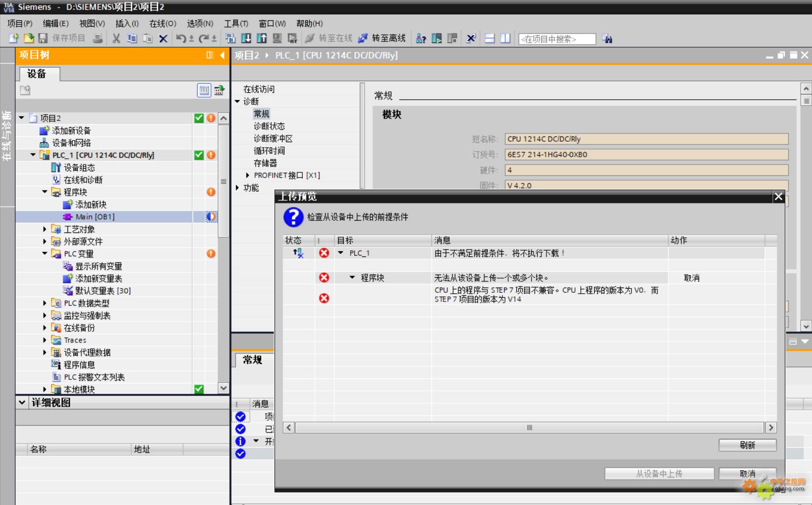812x505 pixels.
Task: Open the 视图(V) menu
Action: point(92,23)
